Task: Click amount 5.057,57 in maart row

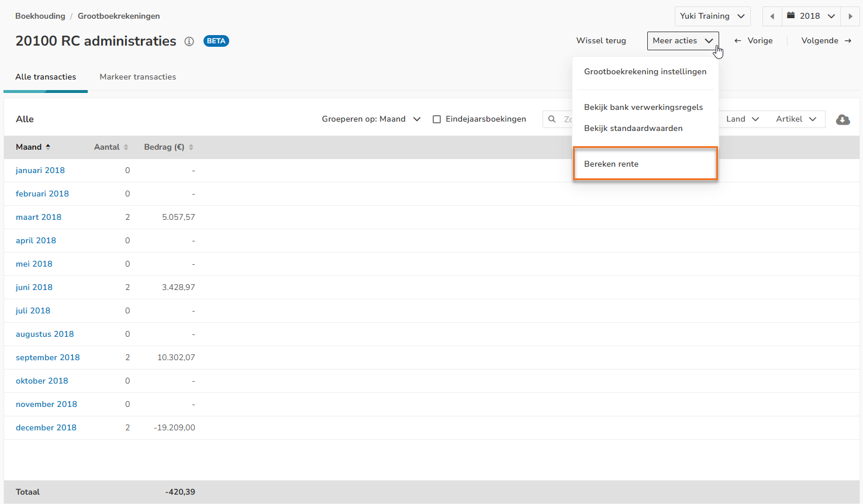Action: (x=178, y=217)
